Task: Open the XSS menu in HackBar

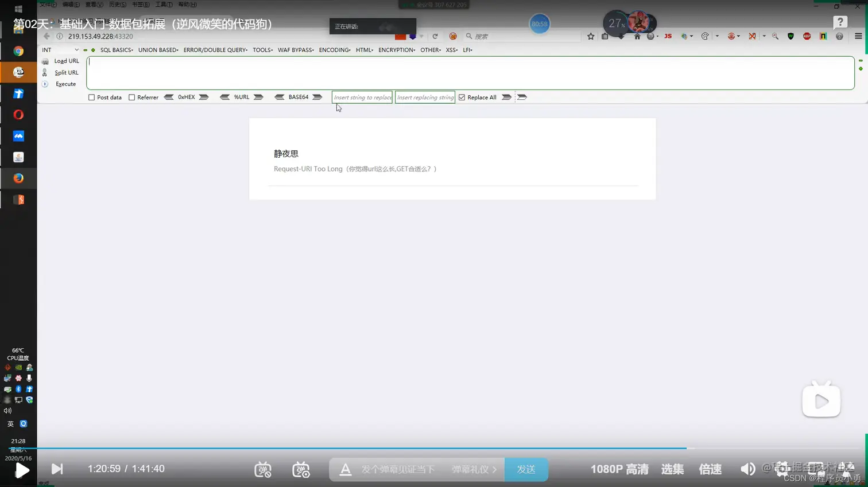Action: pos(452,50)
